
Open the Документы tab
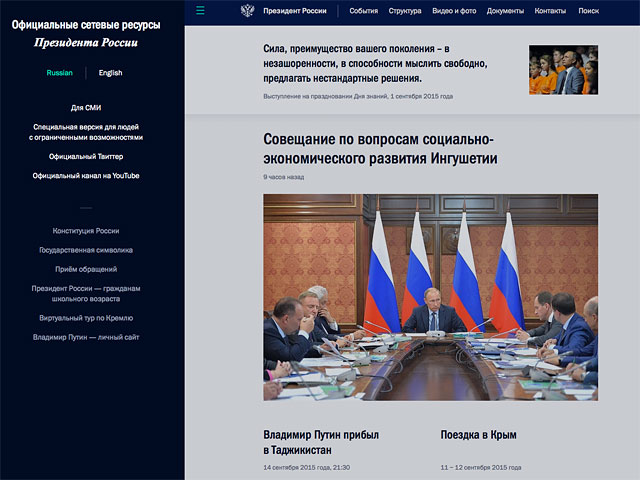click(x=505, y=11)
